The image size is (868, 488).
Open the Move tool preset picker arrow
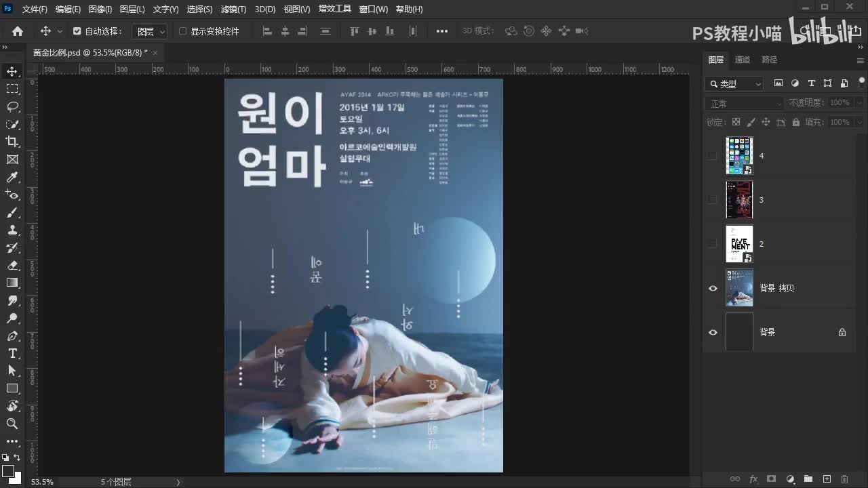60,31
